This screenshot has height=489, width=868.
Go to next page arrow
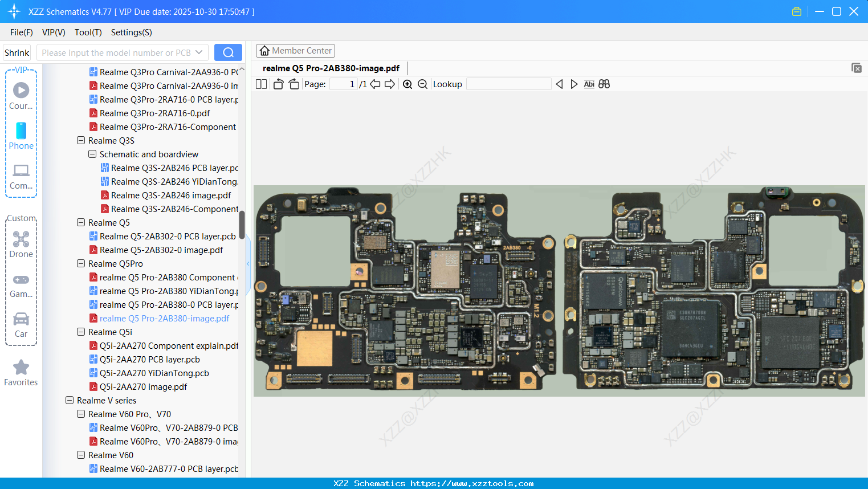pos(390,84)
